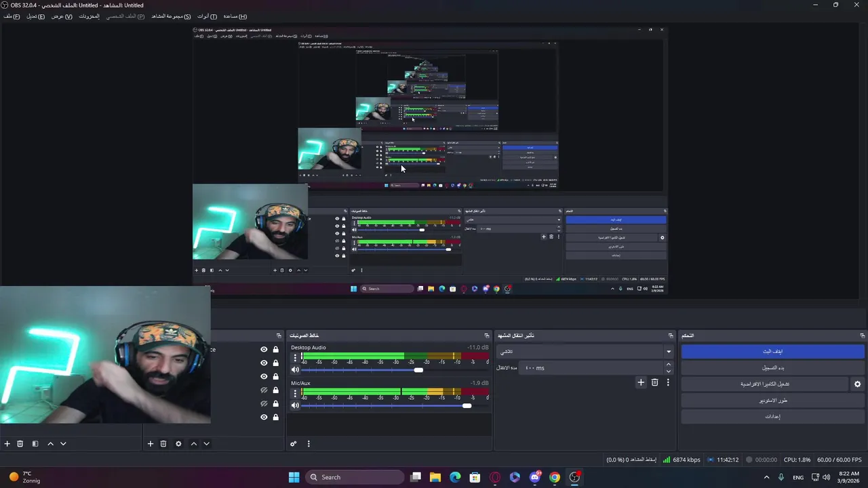868x488 pixels.
Task: Add a scene transition with the plus icon
Action: pyautogui.click(x=641, y=382)
